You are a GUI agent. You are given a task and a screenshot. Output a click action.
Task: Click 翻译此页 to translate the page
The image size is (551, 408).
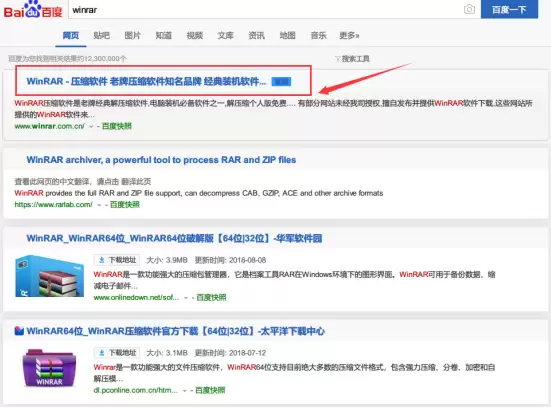coord(136,182)
